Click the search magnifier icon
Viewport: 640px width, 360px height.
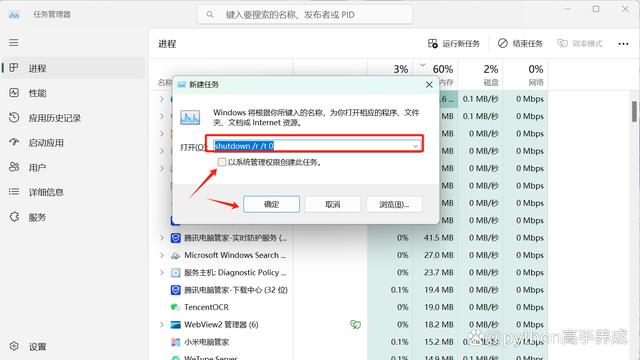pyautogui.click(x=210, y=15)
